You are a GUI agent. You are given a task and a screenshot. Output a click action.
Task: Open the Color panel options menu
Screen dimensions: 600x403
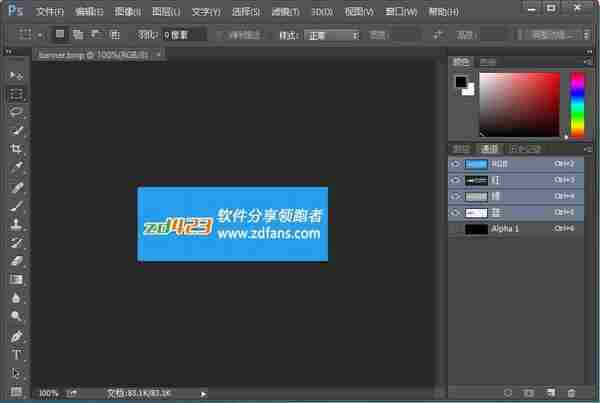[x=588, y=61]
